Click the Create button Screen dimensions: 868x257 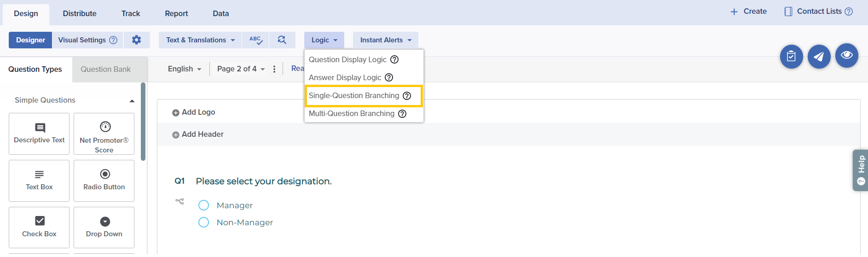[x=748, y=12]
